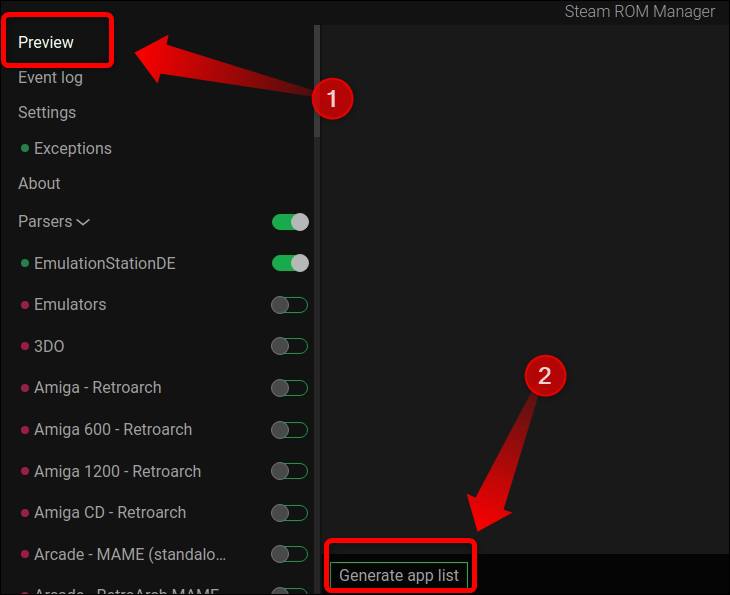Viewport: 730px width, 595px height.
Task: Enable the Amiga 600 - Retroarch toggle
Action: (x=290, y=430)
